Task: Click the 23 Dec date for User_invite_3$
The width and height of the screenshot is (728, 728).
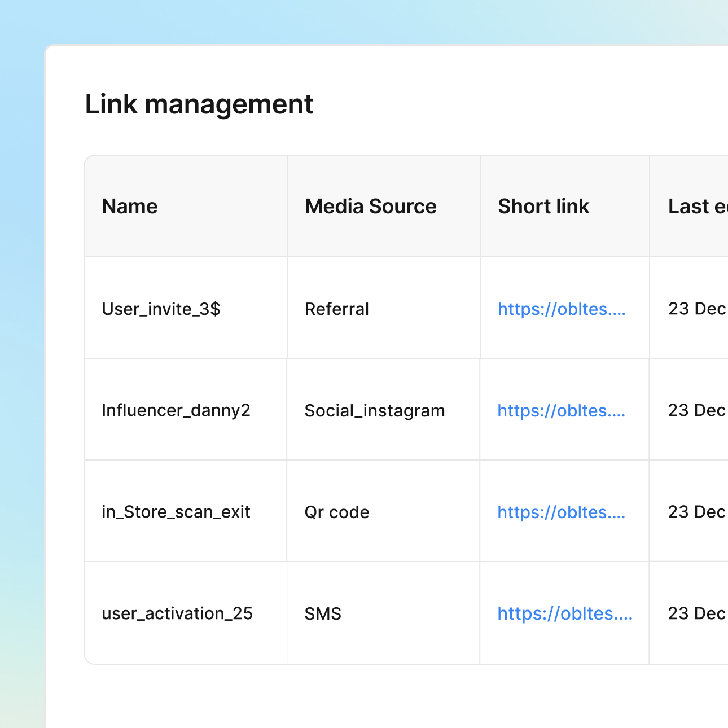Action: [x=697, y=309]
